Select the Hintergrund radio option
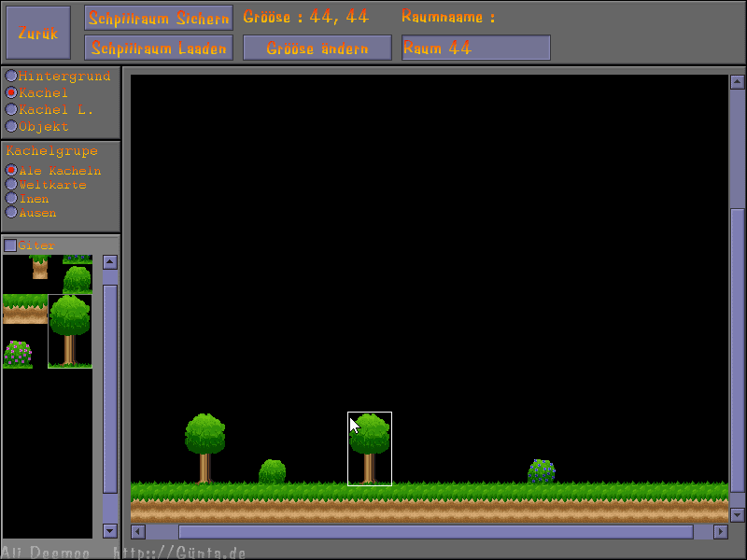Screen dimensions: 747x560 click(x=11, y=76)
